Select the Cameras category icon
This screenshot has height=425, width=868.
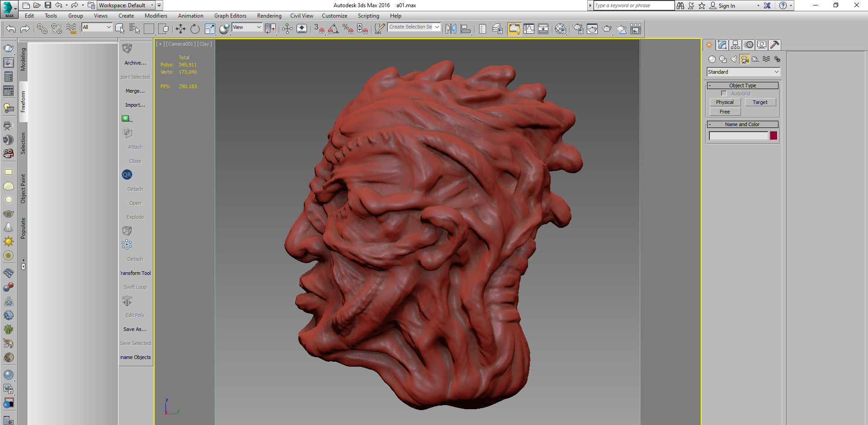tap(745, 59)
